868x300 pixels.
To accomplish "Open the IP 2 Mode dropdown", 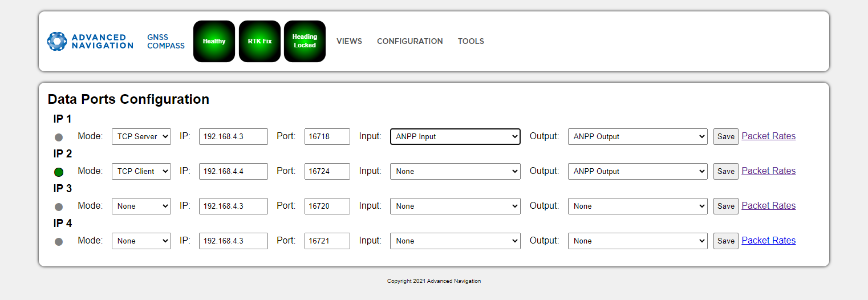I will (x=141, y=171).
